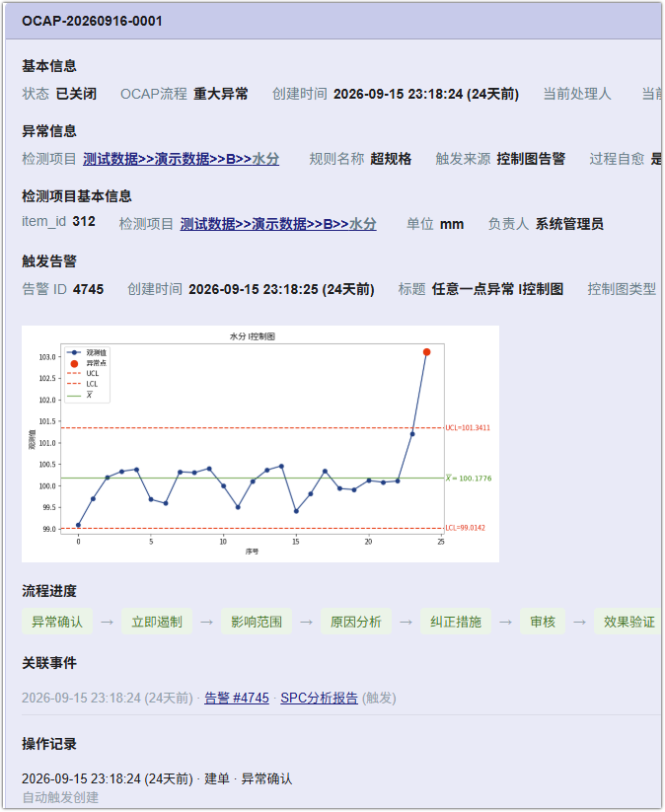Click the status value 已关闭
The height and width of the screenshot is (812, 665).
pos(76,94)
